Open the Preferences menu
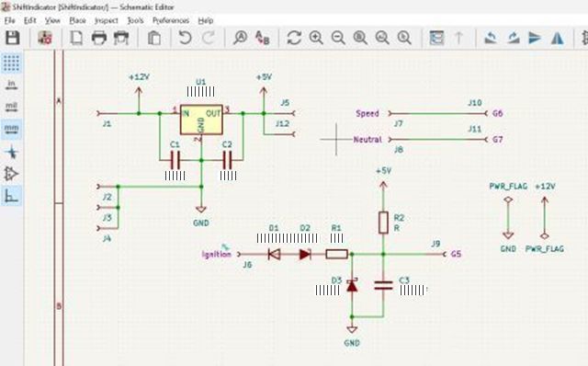The height and width of the screenshot is (366, 588). [171, 20]
